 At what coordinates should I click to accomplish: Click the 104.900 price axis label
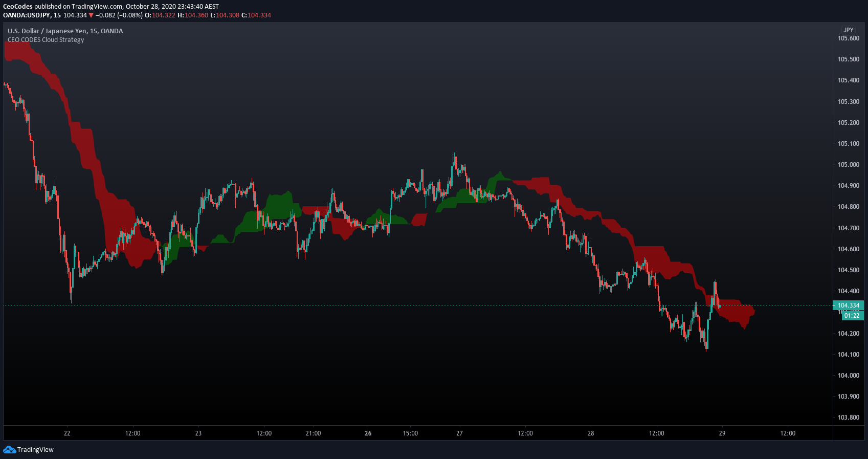(x=849, y=186)
